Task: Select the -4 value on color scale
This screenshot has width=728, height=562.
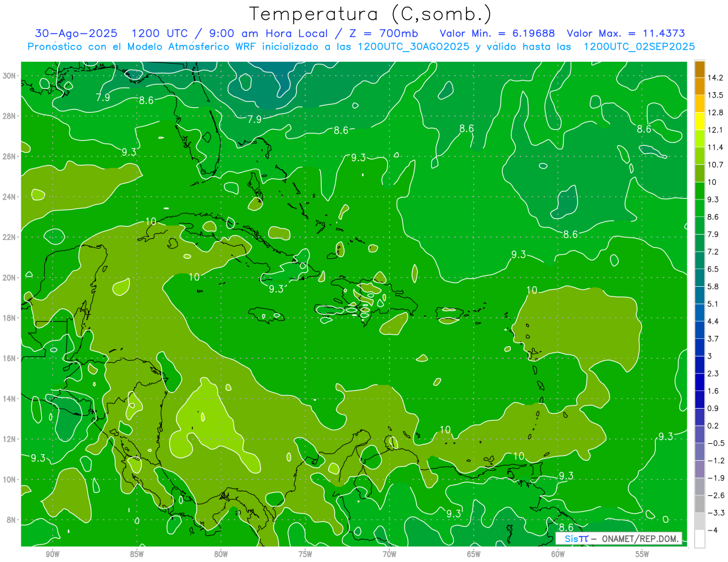Action: pos(713,530)
